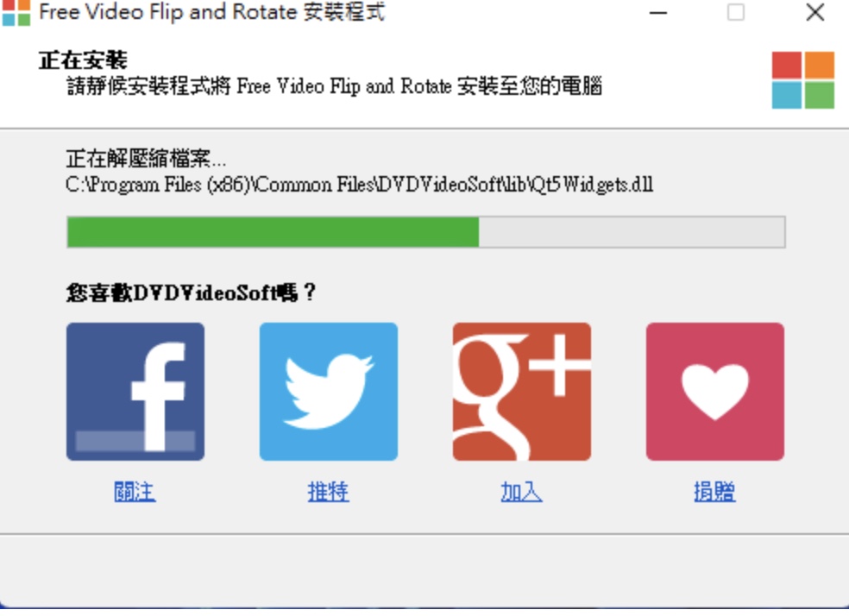849x616 pixels.
Task: Open the 推特 tweet link
Action: point(328,492)
